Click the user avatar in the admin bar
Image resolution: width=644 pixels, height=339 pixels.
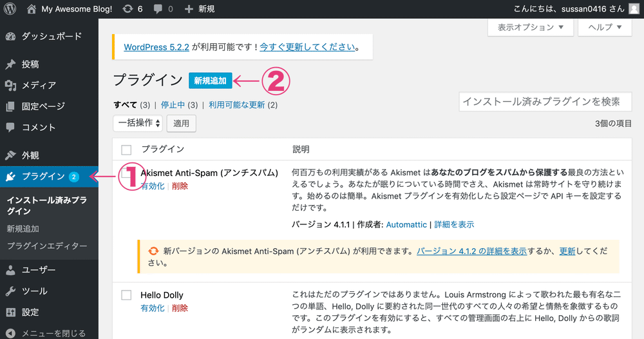tap(634, 8)
